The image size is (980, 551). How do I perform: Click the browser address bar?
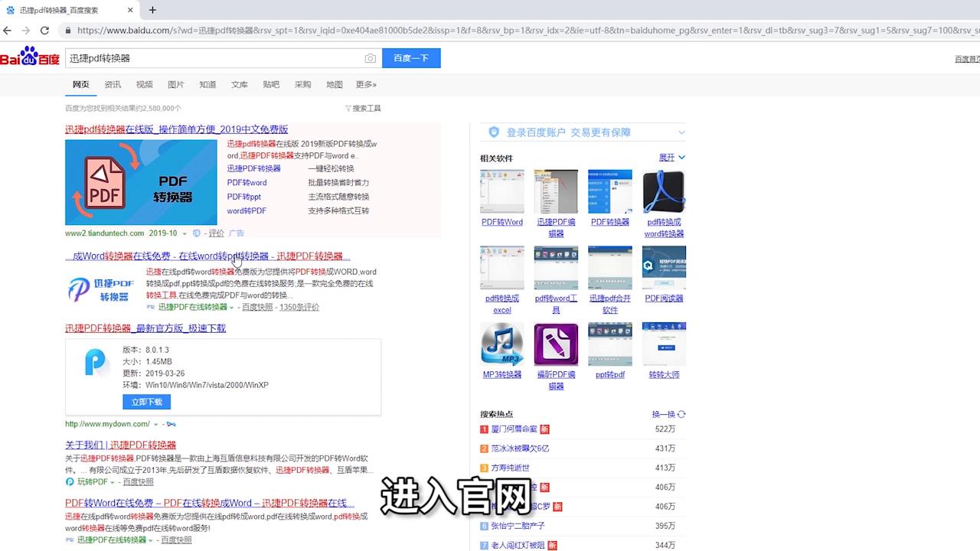coord(521,31)
